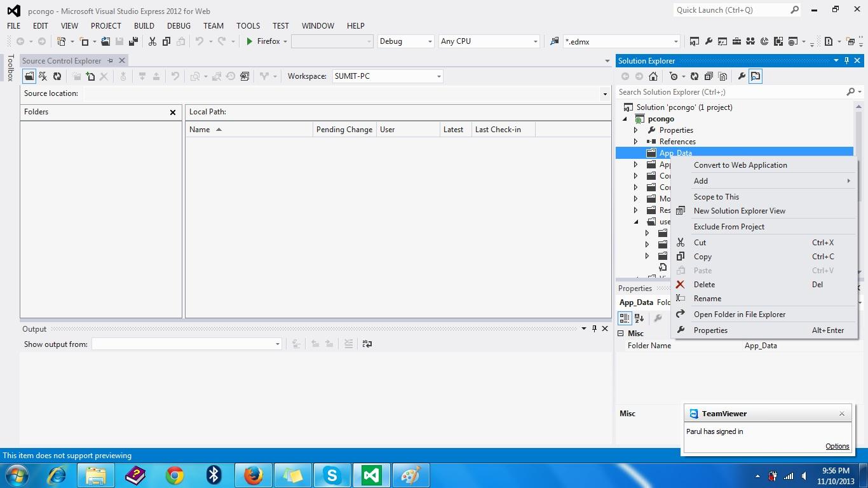The height and width of the screenshot is (488, 868).
Task: Open Properties via the wrench icon in Solution Explorer
Action: pos(742,76)
